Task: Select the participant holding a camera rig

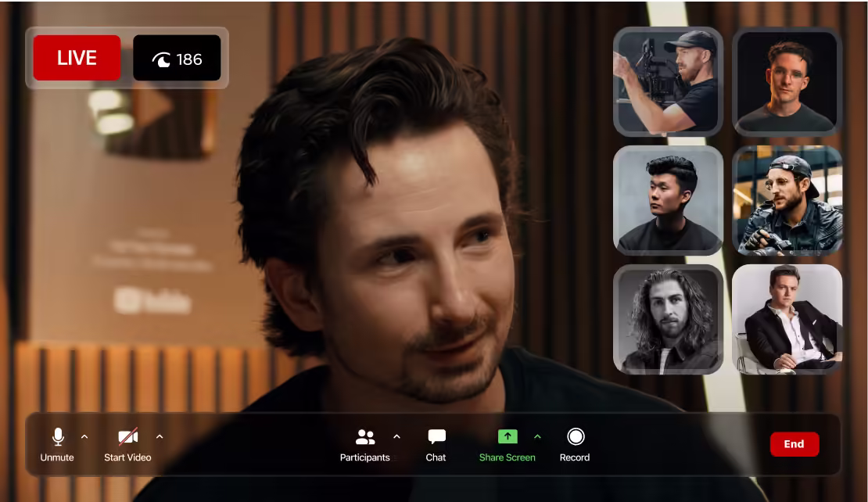Action: [x=668, y=81]
